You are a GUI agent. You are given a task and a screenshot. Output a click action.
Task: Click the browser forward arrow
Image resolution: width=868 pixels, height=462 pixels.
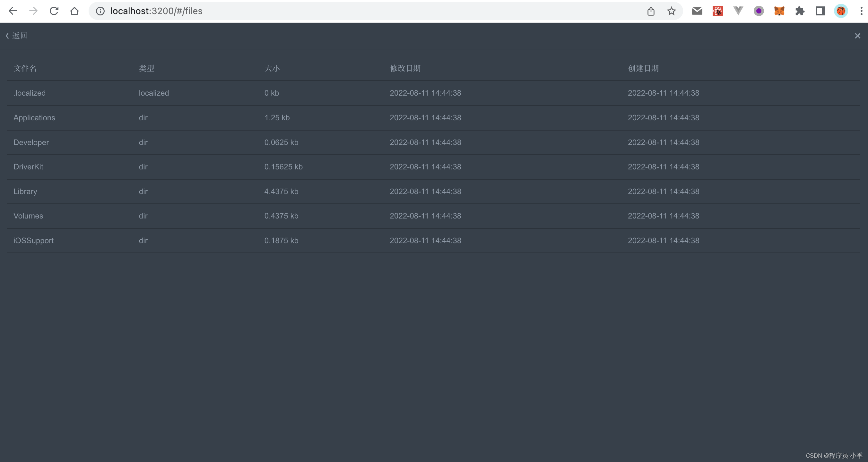coord(33,11)
